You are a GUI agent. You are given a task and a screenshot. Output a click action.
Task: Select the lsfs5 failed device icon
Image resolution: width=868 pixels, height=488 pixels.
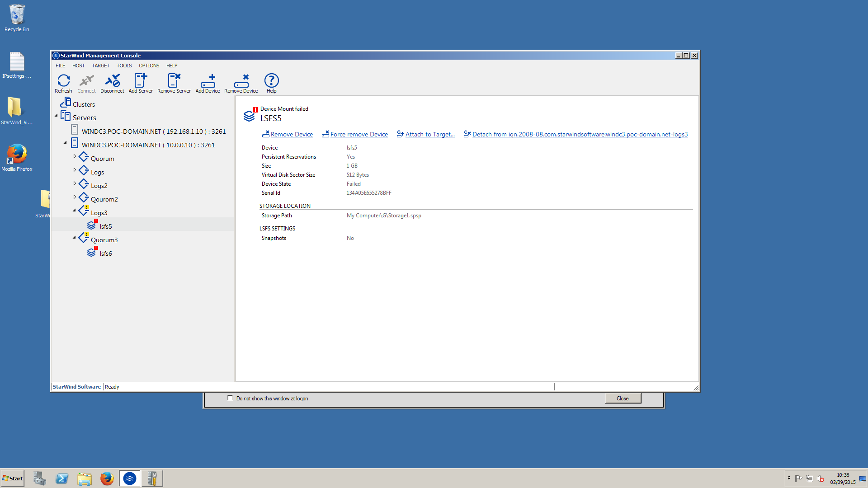(x=92, y=224)
